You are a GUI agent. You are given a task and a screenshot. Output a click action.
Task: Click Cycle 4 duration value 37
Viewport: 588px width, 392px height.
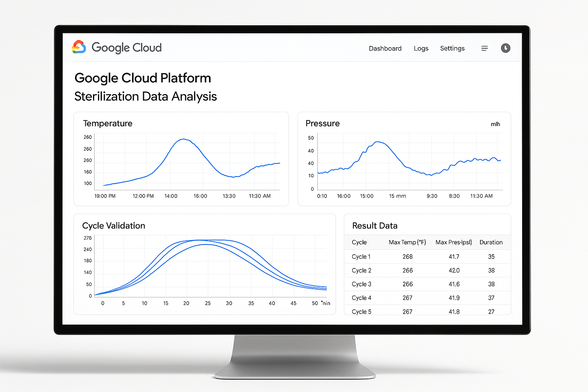pos(492,298)
